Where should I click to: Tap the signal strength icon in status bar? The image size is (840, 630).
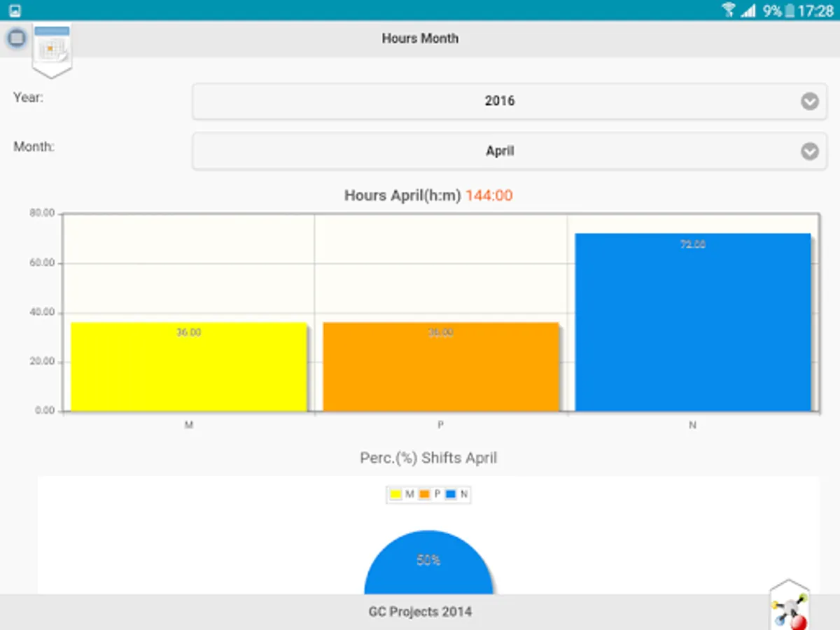tap(748, 10)
